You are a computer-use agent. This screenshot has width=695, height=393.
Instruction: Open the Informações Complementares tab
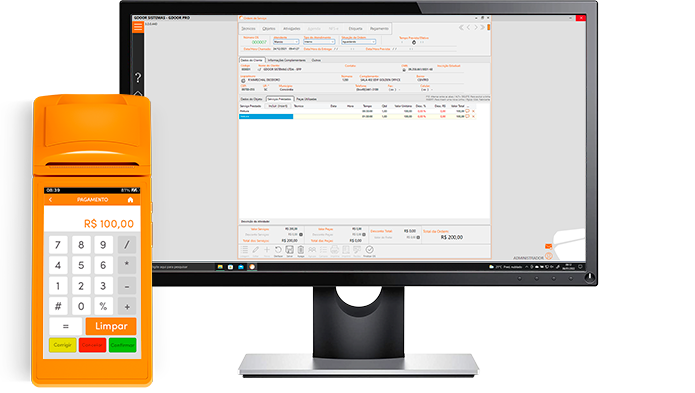(286, 60)
